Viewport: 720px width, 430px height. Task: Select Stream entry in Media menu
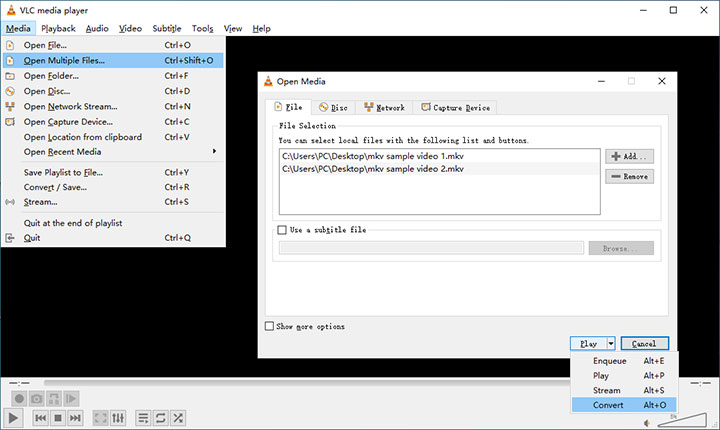(113, 202)
